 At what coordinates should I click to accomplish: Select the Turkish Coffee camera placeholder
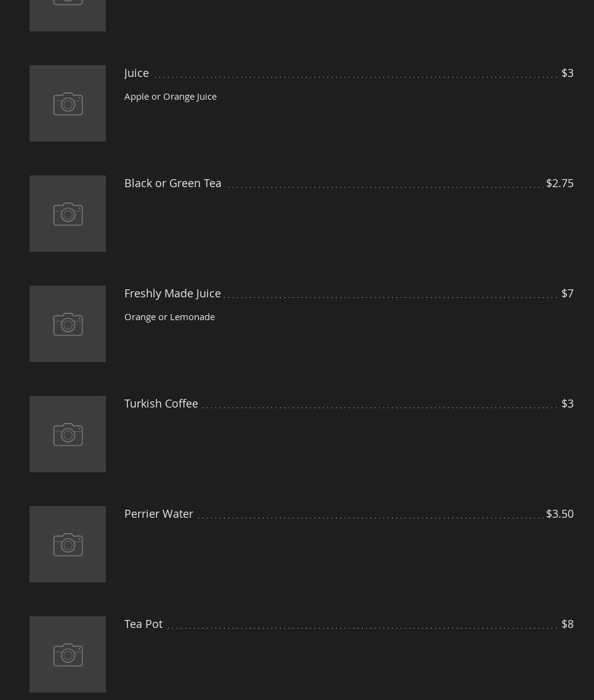click(68, 434)
